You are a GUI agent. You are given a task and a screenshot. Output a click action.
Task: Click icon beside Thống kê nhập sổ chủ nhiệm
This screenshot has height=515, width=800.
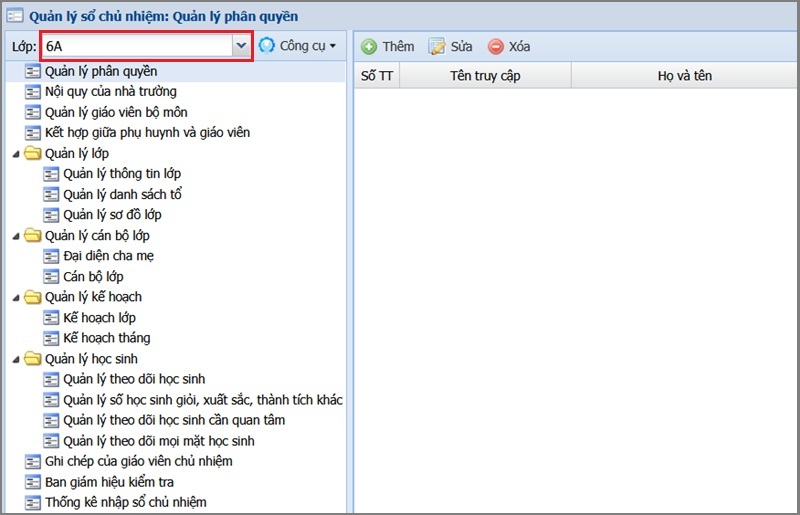coord(32,502)
